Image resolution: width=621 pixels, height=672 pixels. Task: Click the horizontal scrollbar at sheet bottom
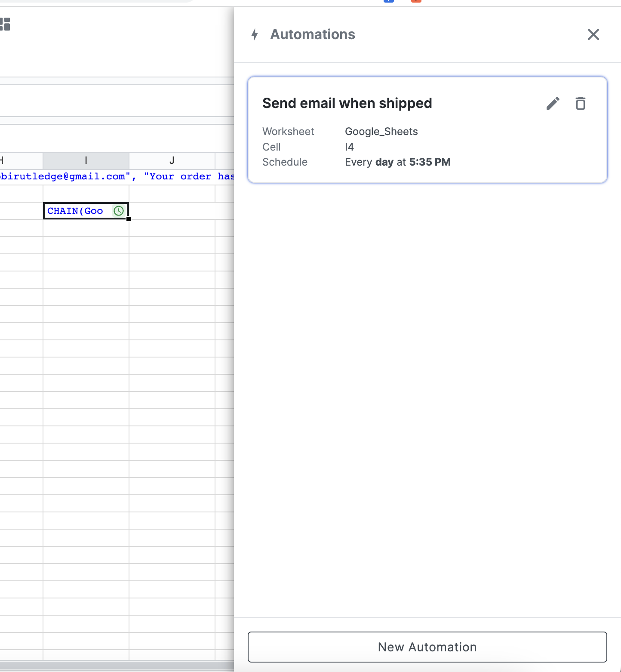(x=117, y=666)
